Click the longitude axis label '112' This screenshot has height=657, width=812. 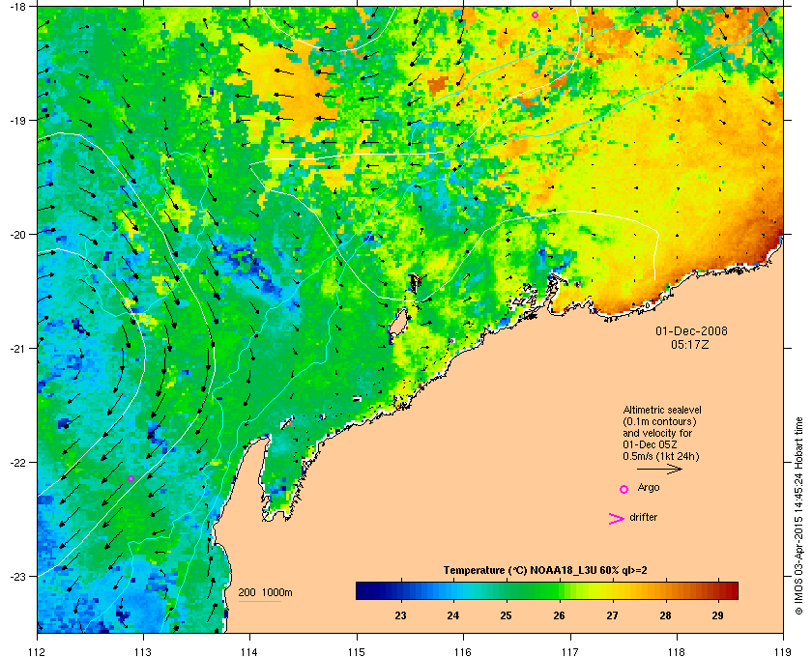pyautogui.click(x=38, y=651)
